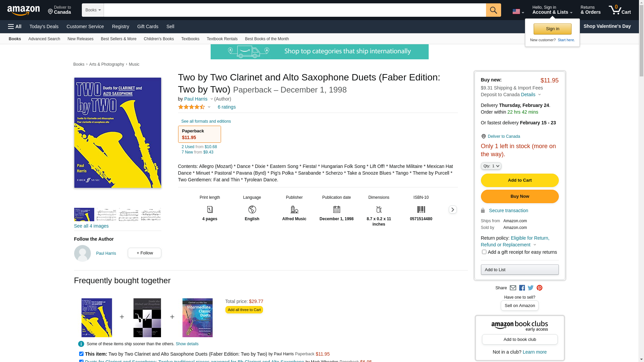The height and width of the screenshot is (362, 644).
Task: Select the second book preview thumbnail
Action: [106, 215]
